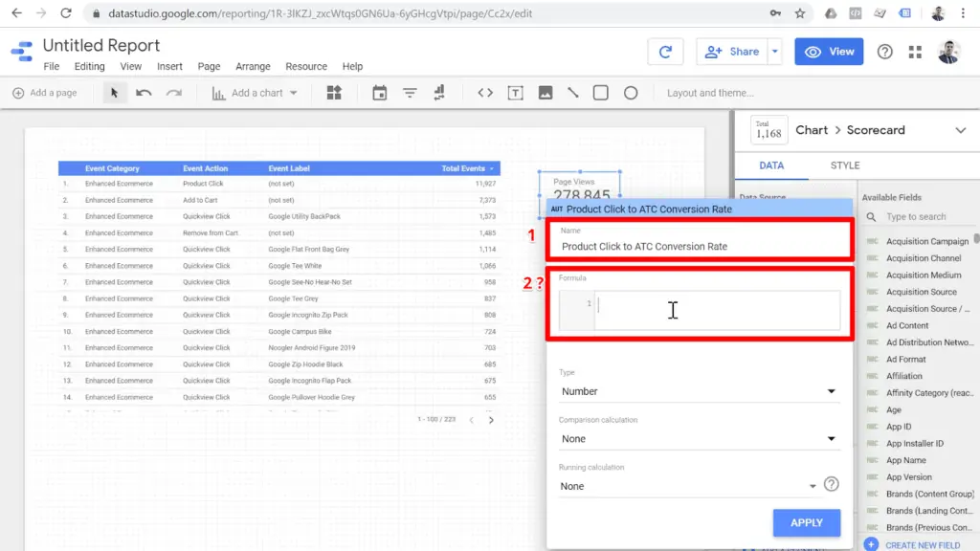
Task: Collapse the Chart Scorecard panel chevron
Action: tap(962, 129)
